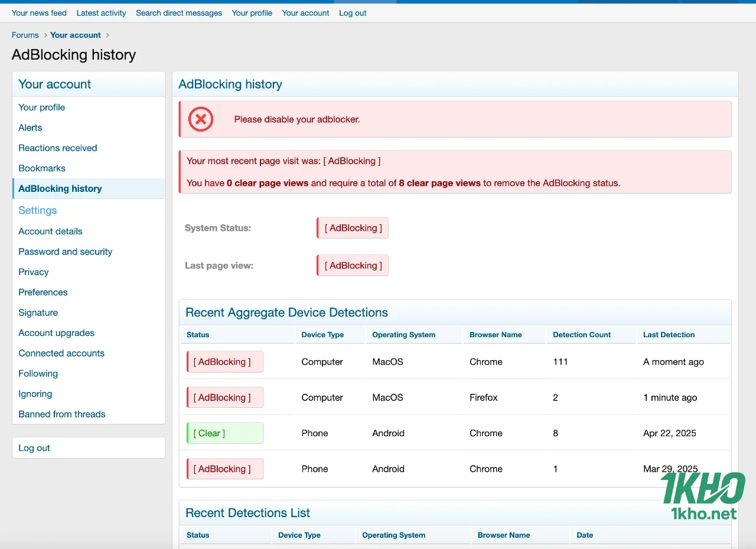
Task: Sort by the Last Detection column header
Action: click(669, 335)
